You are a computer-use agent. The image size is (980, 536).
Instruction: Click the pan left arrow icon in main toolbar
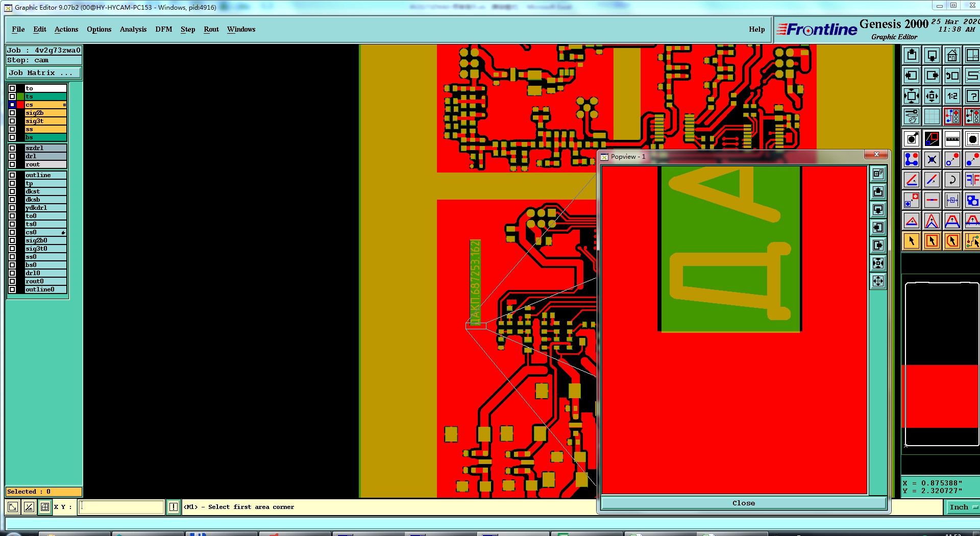click(912, 76)
